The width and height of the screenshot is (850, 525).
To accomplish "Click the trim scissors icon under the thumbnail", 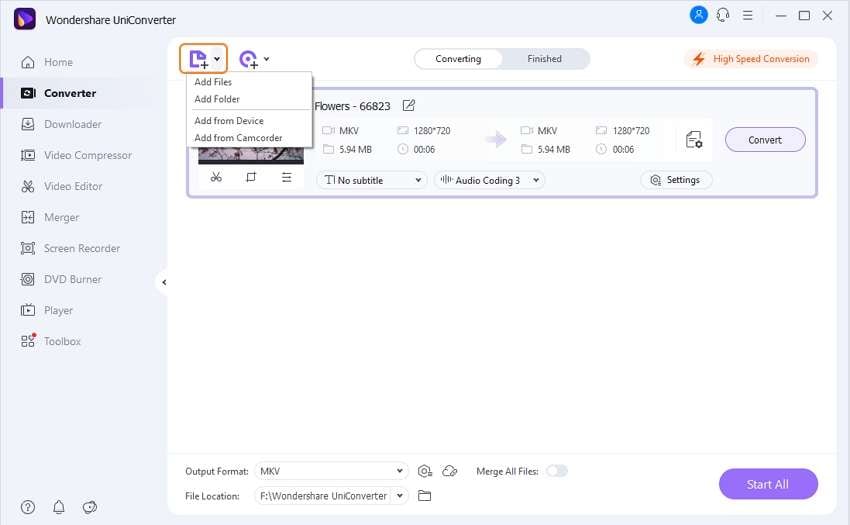I will point(216,177).
